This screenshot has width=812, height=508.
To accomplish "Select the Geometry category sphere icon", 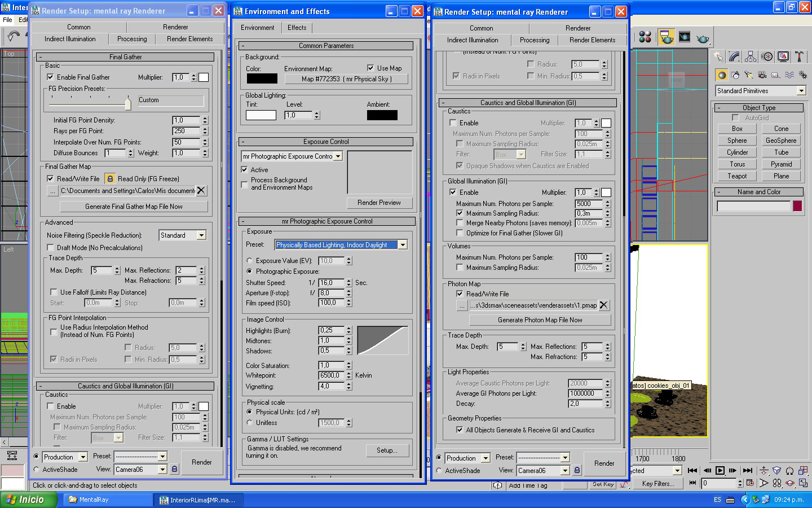I will point(722,75).
